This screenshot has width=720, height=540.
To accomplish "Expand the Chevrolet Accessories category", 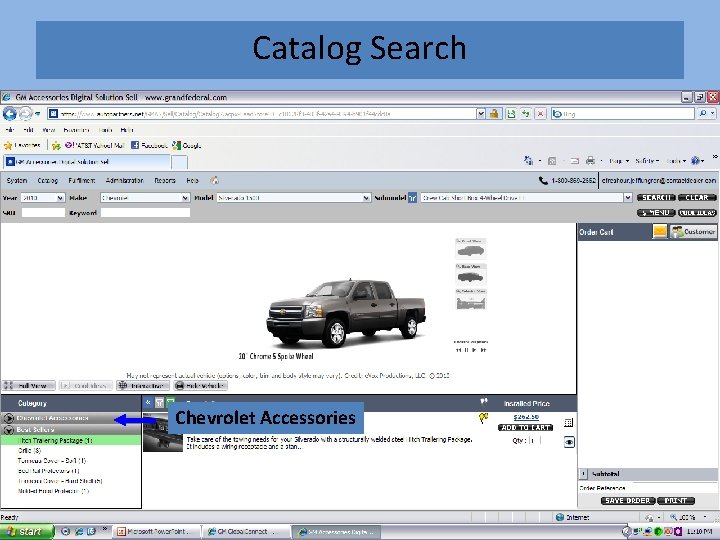I will (8, 418).
